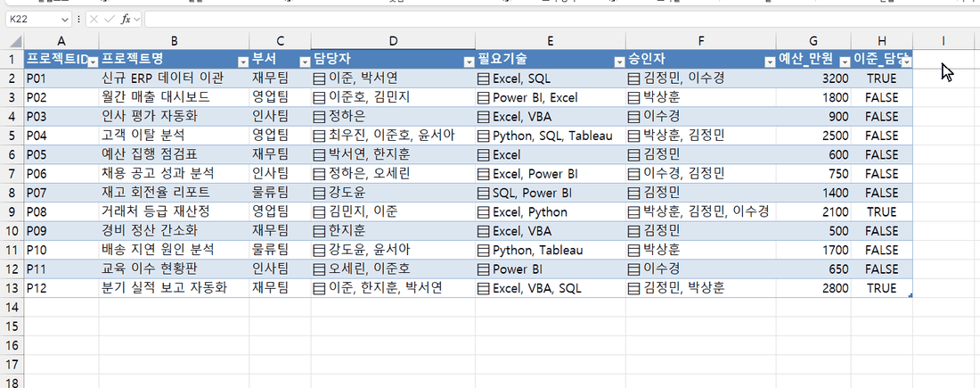980x388 pixels.
Task: Select the TRUE cell in row 9
Action: [x=881, y=212]
